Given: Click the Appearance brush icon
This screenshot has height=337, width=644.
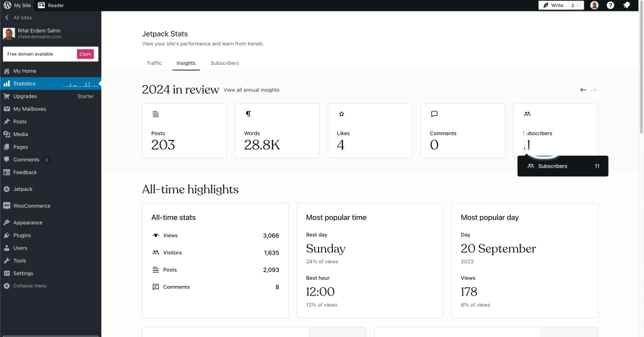Looking at the screenshot, I should (6, 223).
